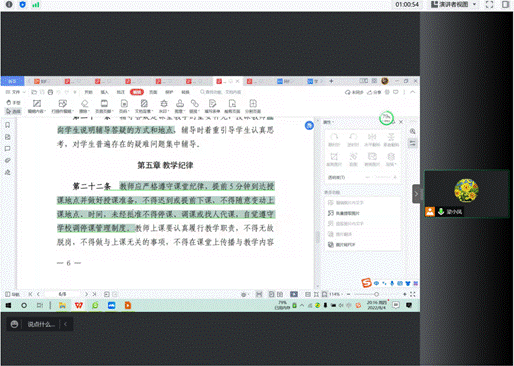This screenshot has height=366, width=514.
Task: Expand the Watermark dropdown arrow
Action: click(x=168, y=111)
